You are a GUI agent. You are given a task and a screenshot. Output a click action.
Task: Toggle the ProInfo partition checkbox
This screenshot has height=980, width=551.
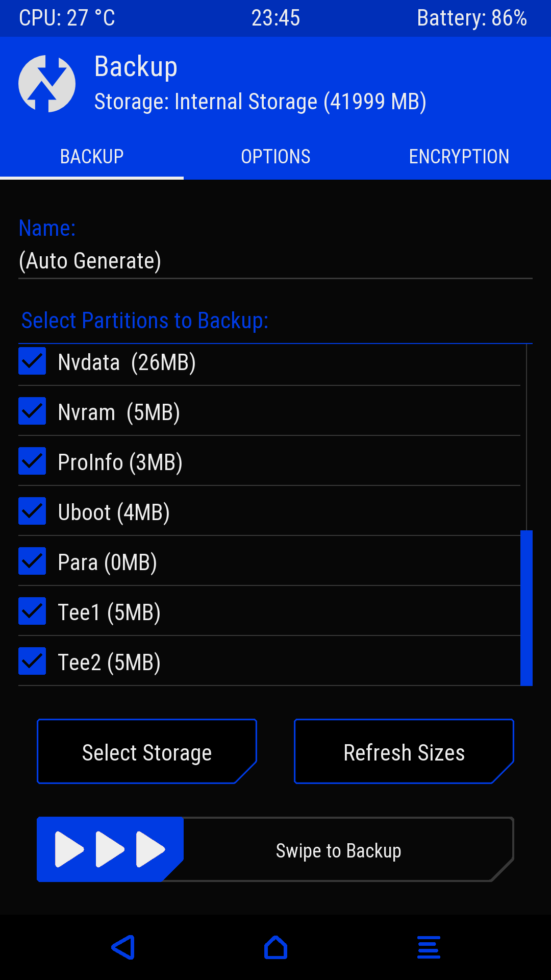(32, 461)
